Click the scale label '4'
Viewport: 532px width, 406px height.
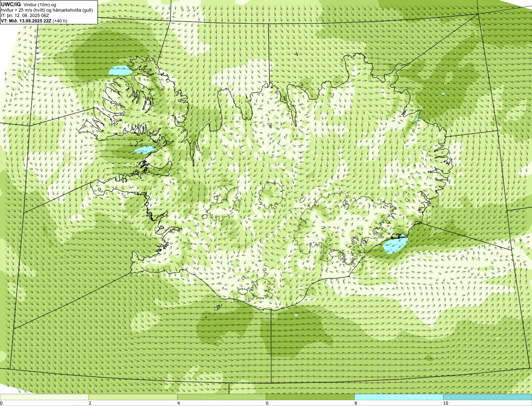pos(178,403)
